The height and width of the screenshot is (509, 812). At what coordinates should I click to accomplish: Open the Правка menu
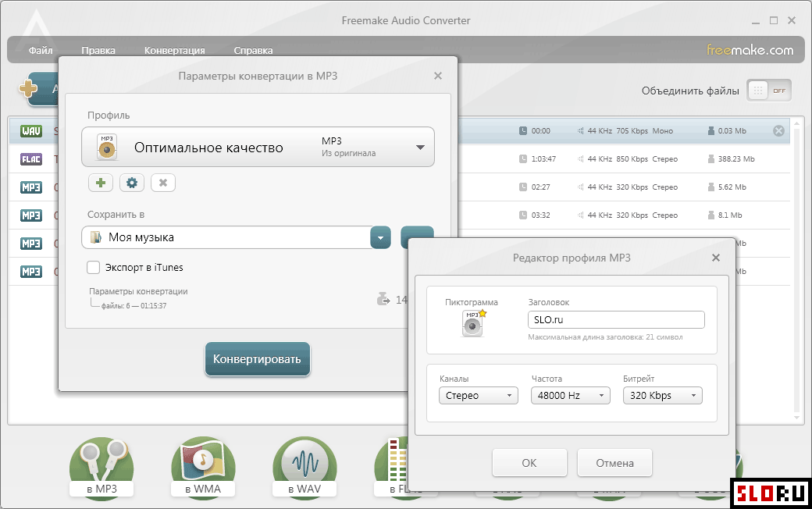point(98,50)
